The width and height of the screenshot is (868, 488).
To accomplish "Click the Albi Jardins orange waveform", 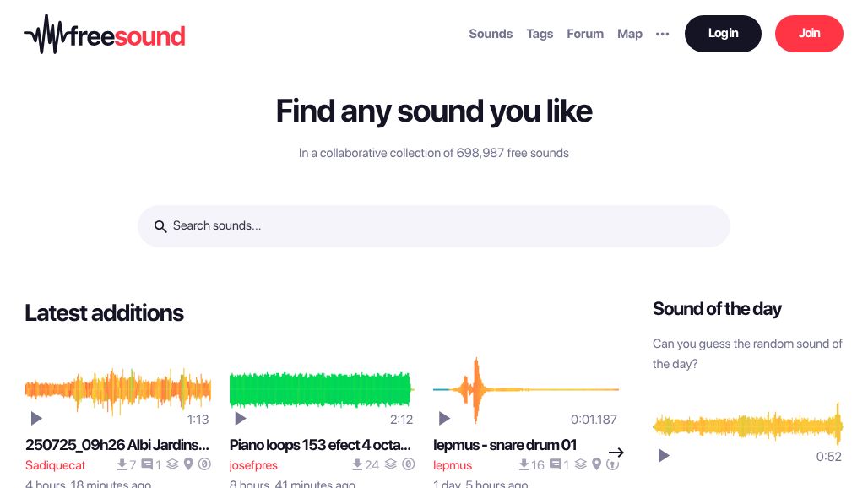I will tap(118, 390).
